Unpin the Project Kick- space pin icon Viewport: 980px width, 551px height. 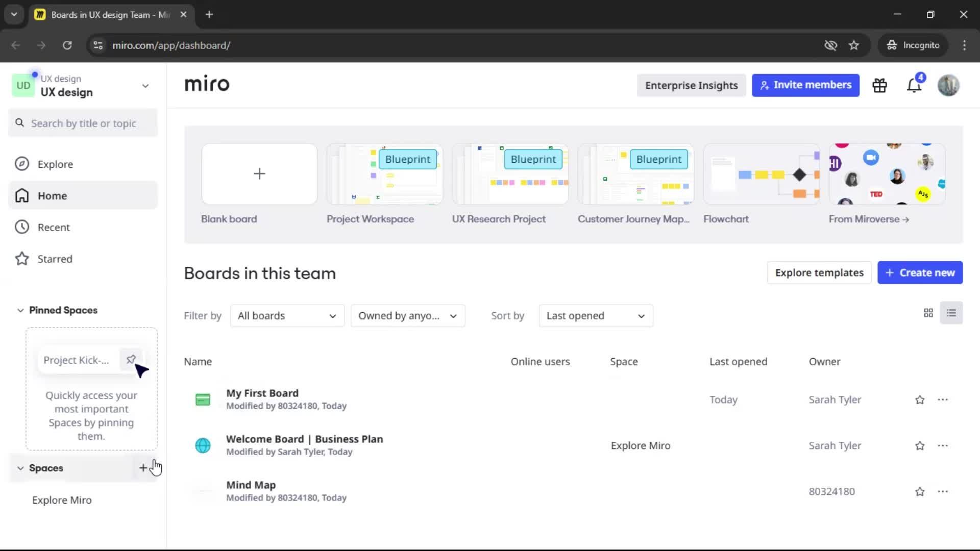point(131,360)
